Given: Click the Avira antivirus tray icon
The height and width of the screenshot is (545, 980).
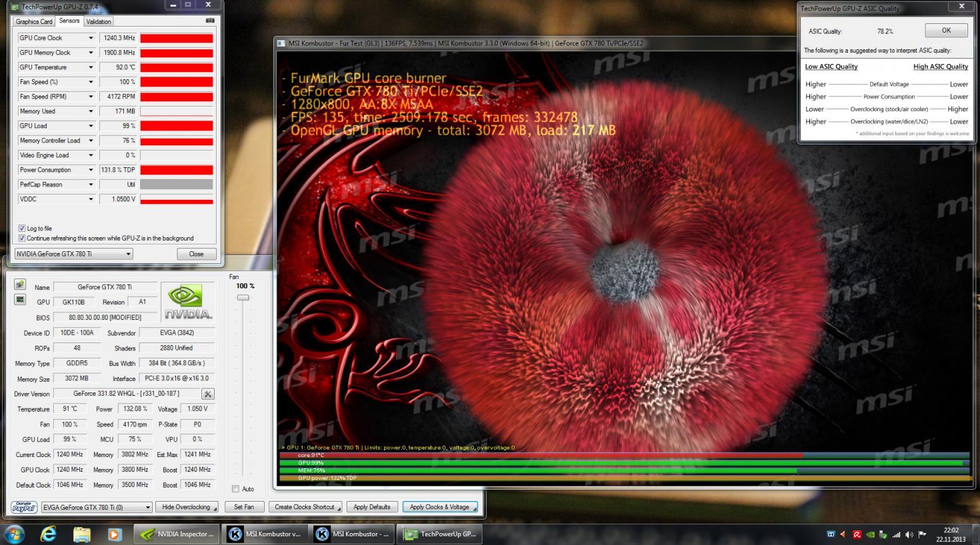Looking at the screenshot, I should coord(857,534).
